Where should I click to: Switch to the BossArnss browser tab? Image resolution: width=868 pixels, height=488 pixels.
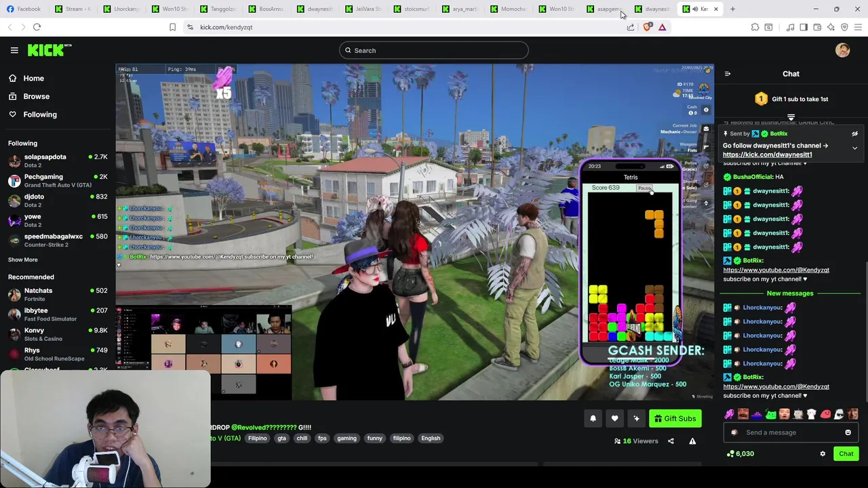[x=267, y=9]
